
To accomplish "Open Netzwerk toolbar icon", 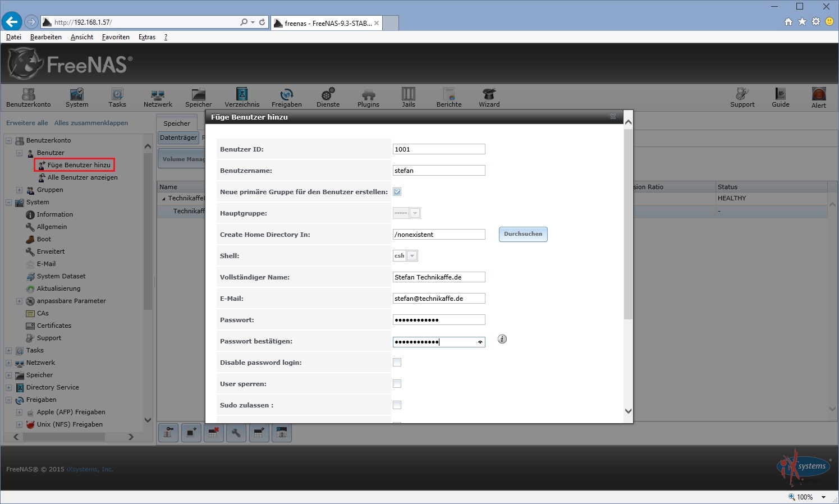I will (x=158, y=97).
